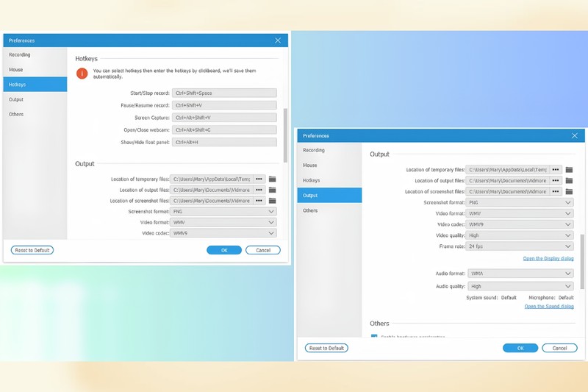This screenshot has width=588, height=392.
Task: Open the Audio quality dropdown
Action: click(x=521, y=286)
